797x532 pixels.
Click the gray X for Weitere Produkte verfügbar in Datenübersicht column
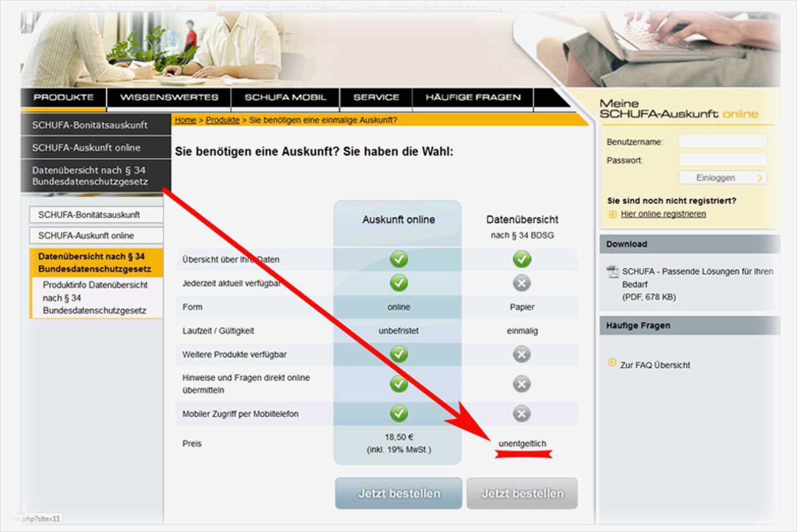pos(521,354)
